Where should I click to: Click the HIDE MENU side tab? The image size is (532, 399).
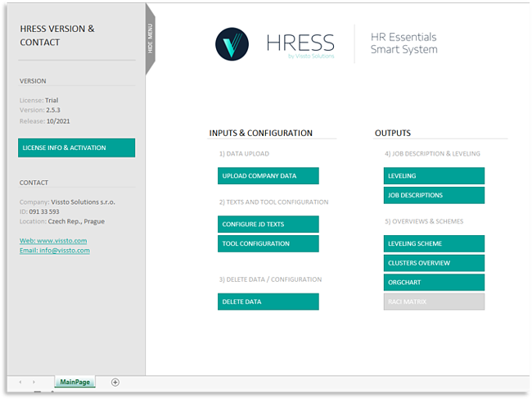tap(151, 39)
